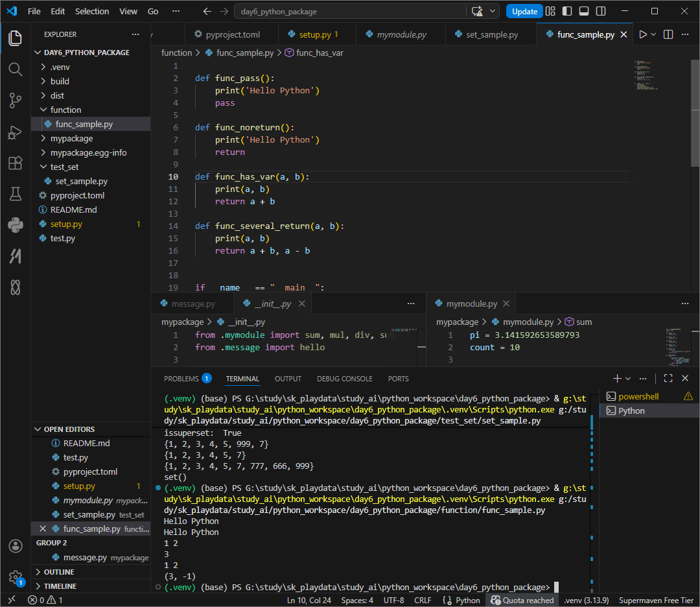
Task: Change the Python language mode in status bar
Action: pos(467,600)
